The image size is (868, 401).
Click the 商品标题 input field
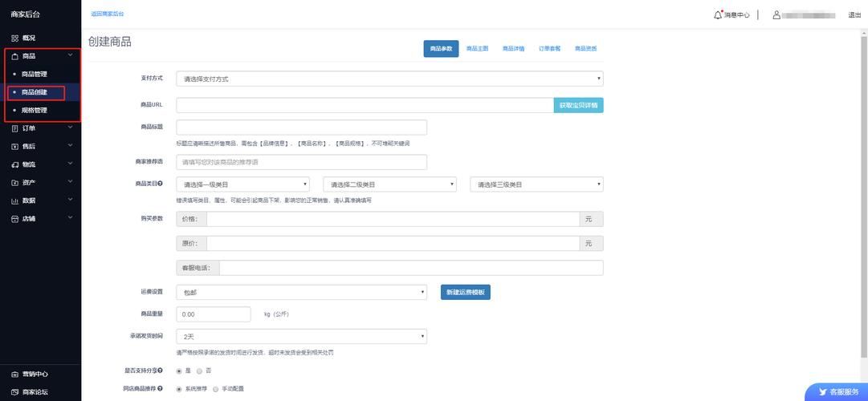tap(301, 128)
